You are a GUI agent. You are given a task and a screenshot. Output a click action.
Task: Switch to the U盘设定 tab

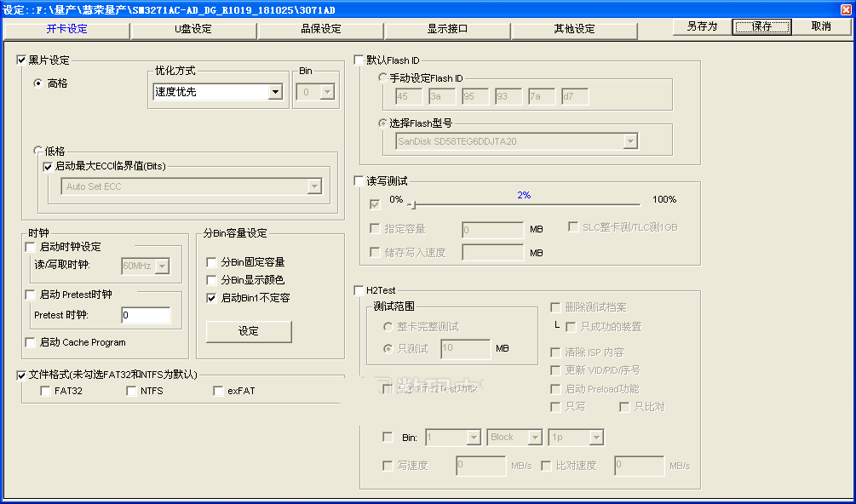193,29
